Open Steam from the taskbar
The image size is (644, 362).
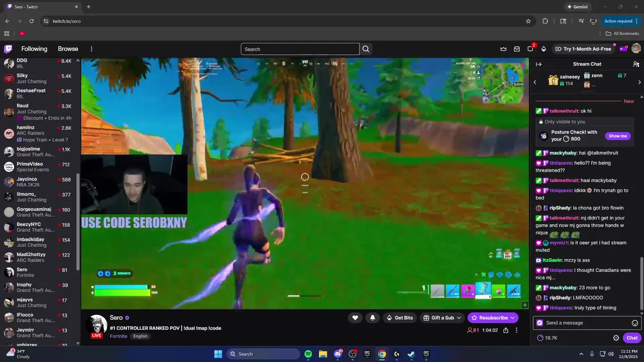pos(411,354)
